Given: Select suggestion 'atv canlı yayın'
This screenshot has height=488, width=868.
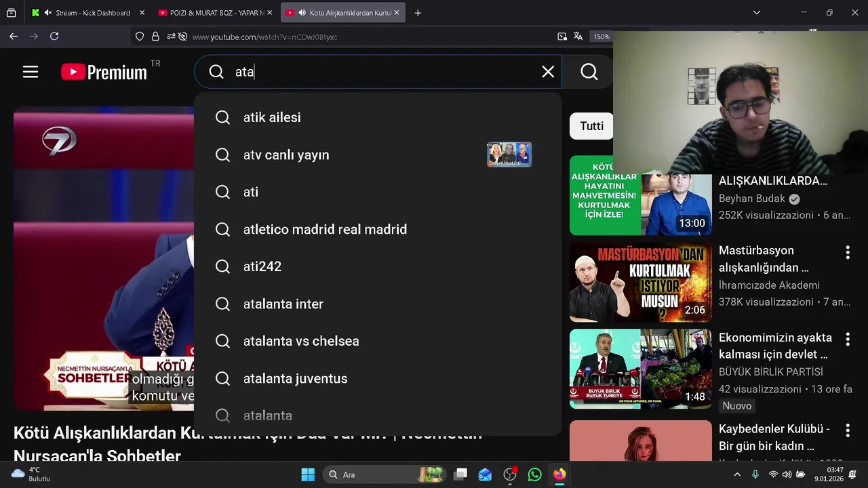Looking at the screenshot, I should pos(378,155).
